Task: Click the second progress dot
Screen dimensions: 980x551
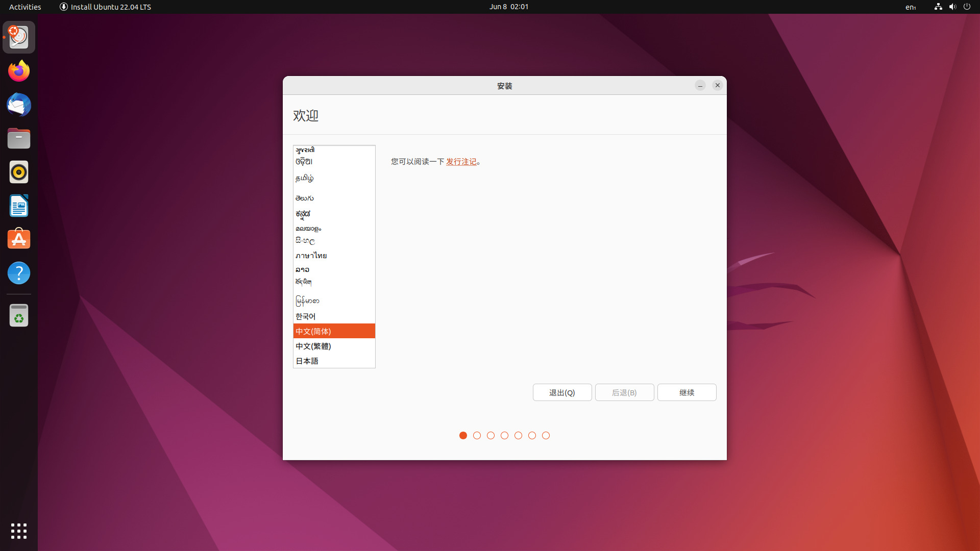Action: tap(477, 435)
